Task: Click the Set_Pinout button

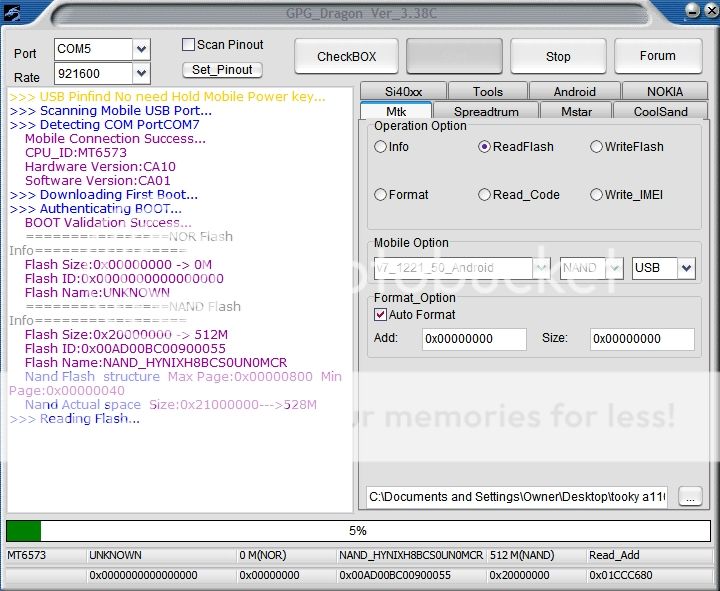Action: click(x=222, y=70)
